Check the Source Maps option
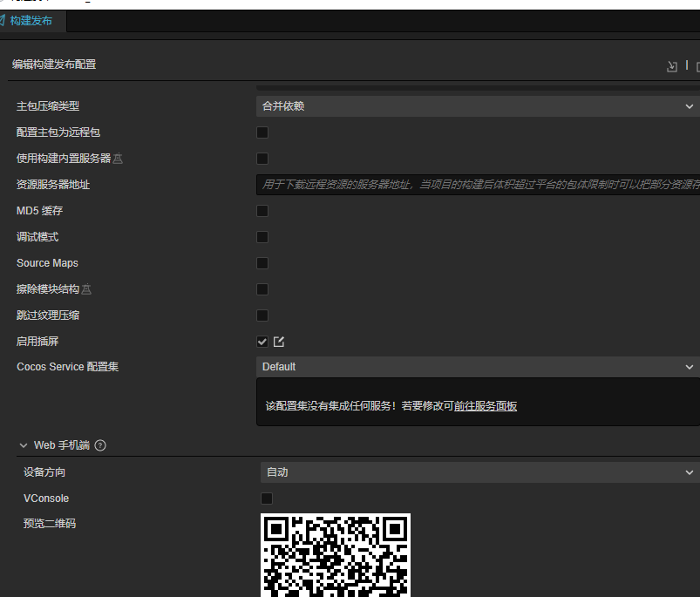The height and width of the screenshot is (597, 700). pos(262,263)
